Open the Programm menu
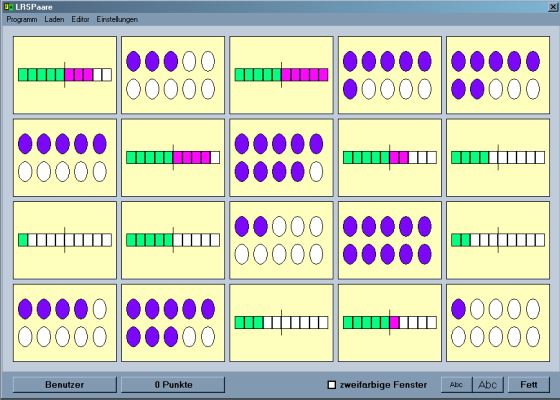The height and width of the screenshot is (400, 560). tap(22, 19)
